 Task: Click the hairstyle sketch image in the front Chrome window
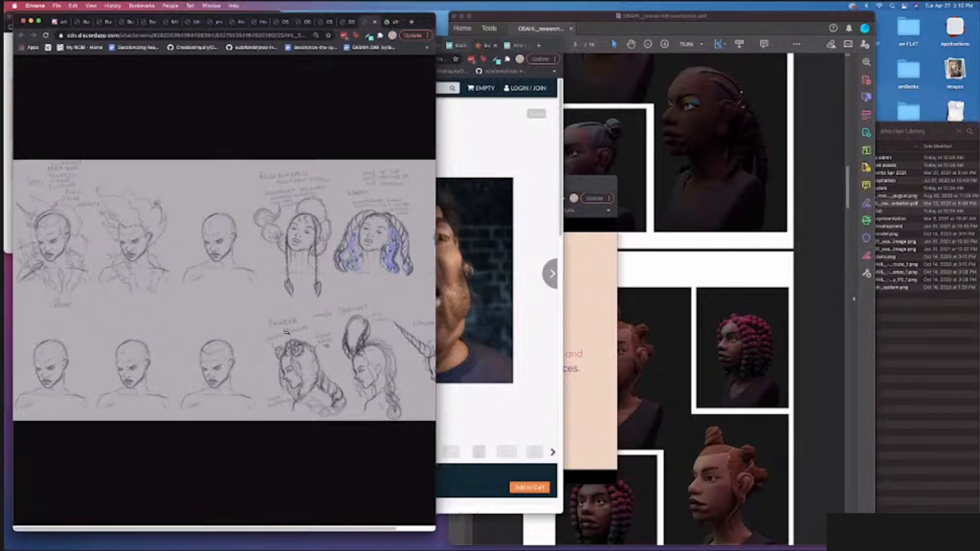[x=224, y=290]
